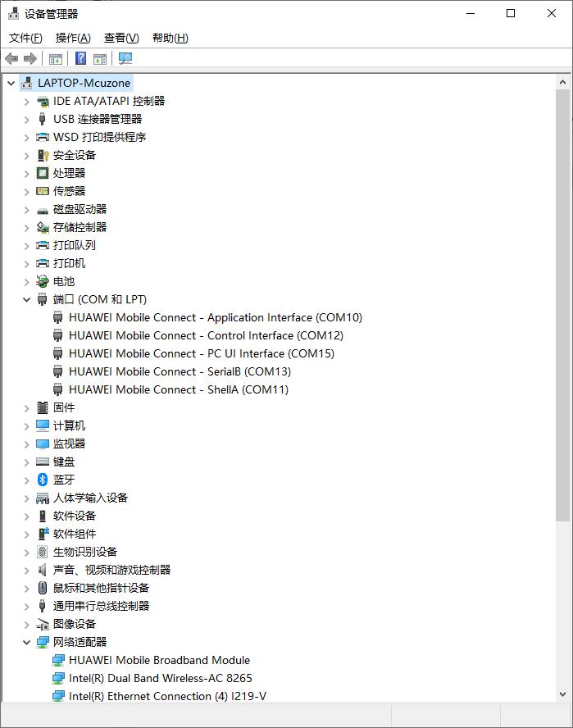Viewport: 573px width, 728px height.
Task: Click the 人体学输入设备 label
Action: (90, 498)
